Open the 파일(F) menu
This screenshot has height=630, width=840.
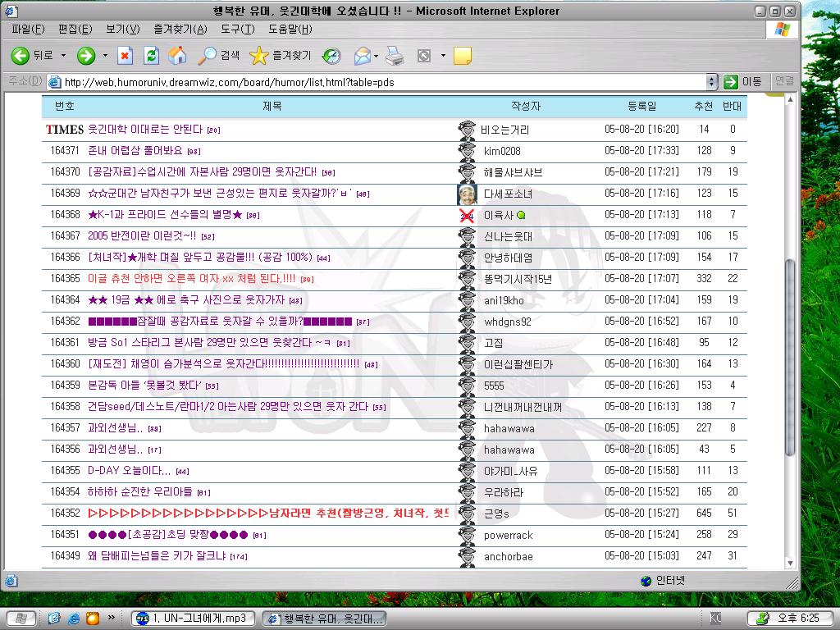click(x=28, y=30)
